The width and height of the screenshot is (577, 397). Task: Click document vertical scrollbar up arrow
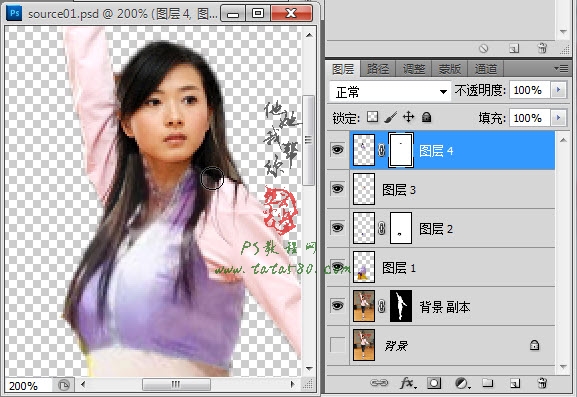point(309,36)
